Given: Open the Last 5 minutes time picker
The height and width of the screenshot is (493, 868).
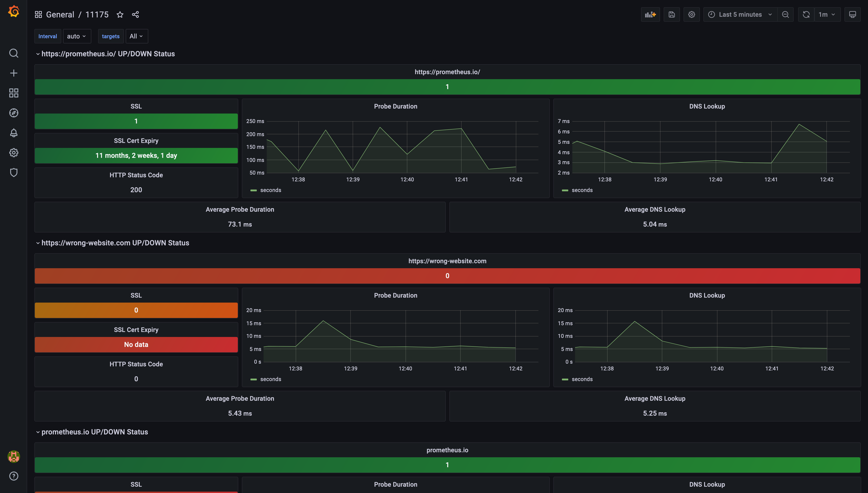Looking at the screenshot, I should click(x=740, y=14).
